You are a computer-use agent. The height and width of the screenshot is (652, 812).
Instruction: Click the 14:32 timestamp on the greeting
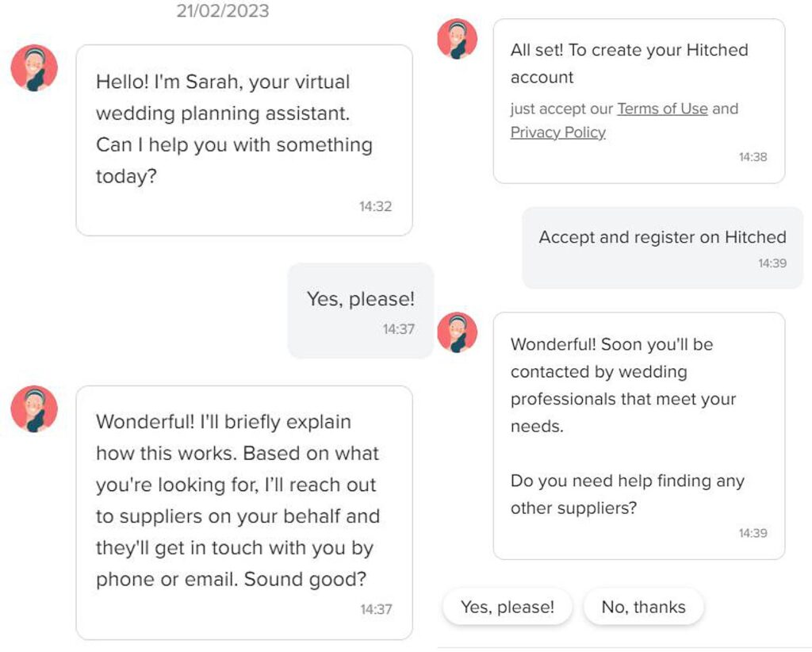375,207
